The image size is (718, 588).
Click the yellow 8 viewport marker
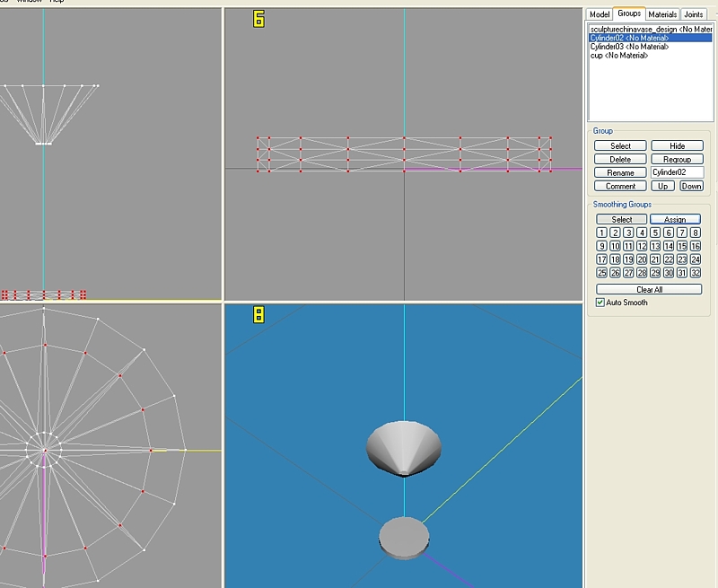click(x=258, y=314)
